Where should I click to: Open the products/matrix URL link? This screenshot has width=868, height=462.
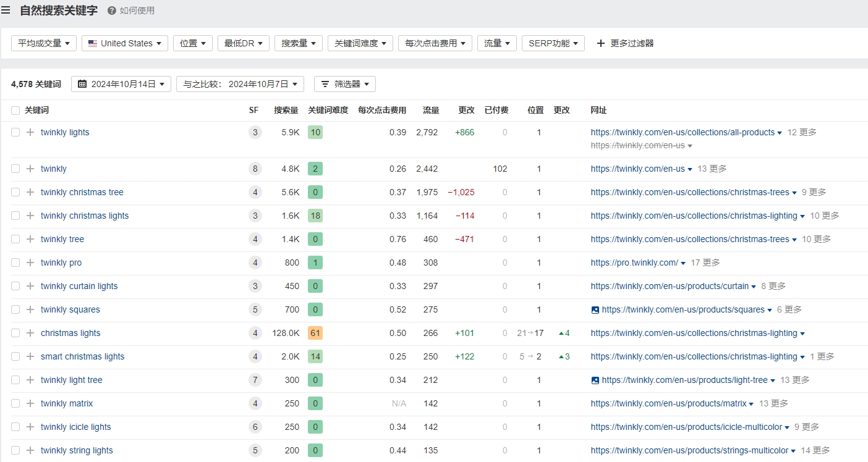(x=669, y=403)
